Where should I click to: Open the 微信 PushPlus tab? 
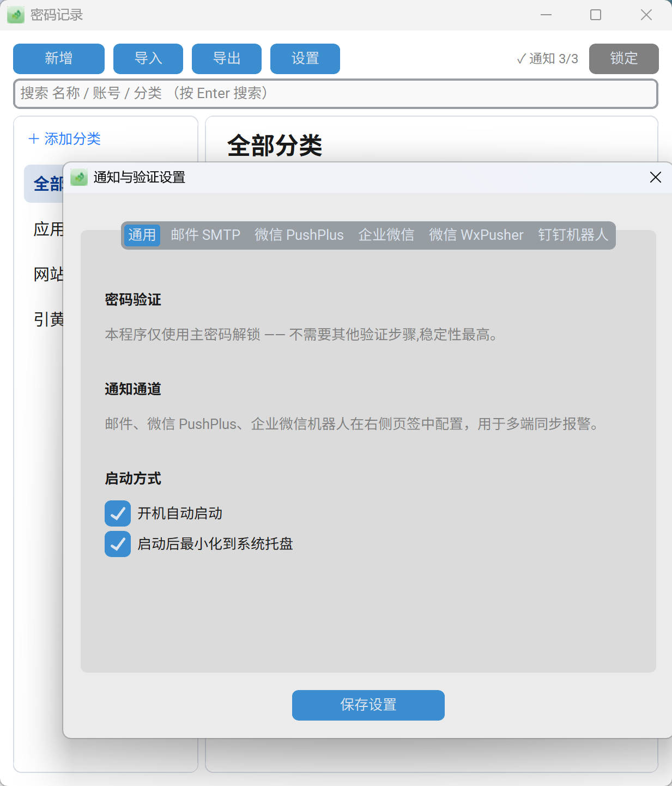point(299,235)
